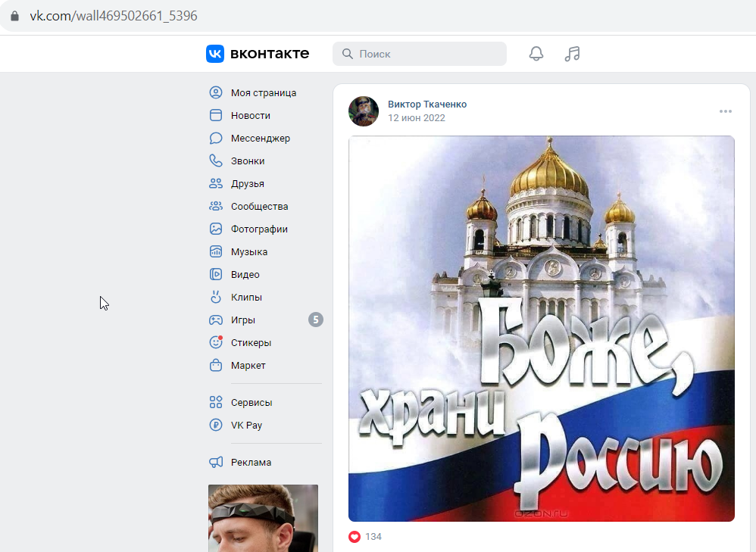Click Виктор Ткаченко avatar photo
This screenshot has width=756, height=552.
pos(364,111)
